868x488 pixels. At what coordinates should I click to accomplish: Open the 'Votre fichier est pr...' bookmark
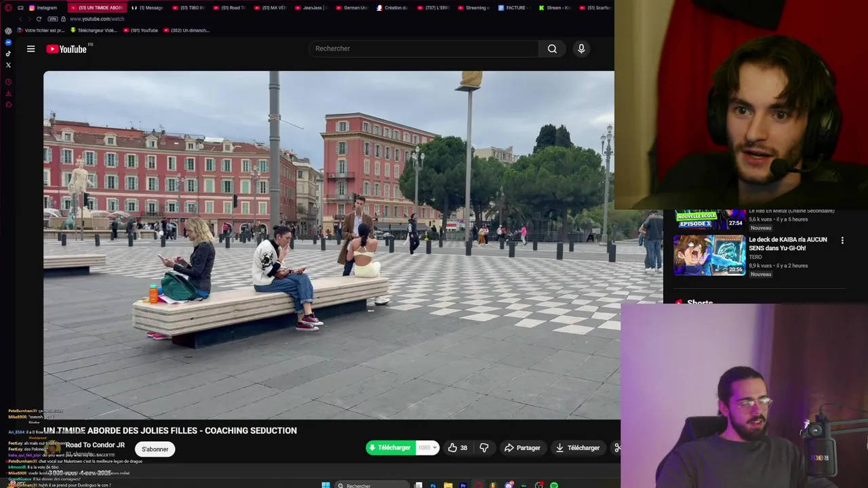tap(41, 30)
